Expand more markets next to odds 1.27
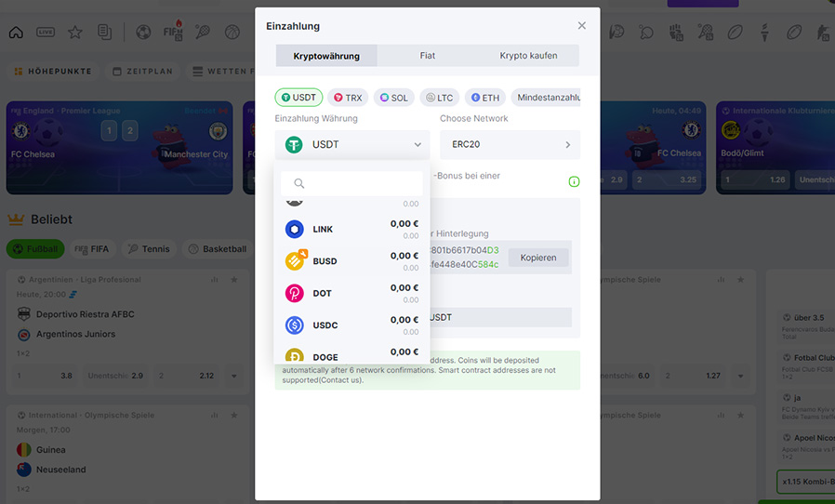This screenshot has width=835, height=504. click(x=740, y=376)
